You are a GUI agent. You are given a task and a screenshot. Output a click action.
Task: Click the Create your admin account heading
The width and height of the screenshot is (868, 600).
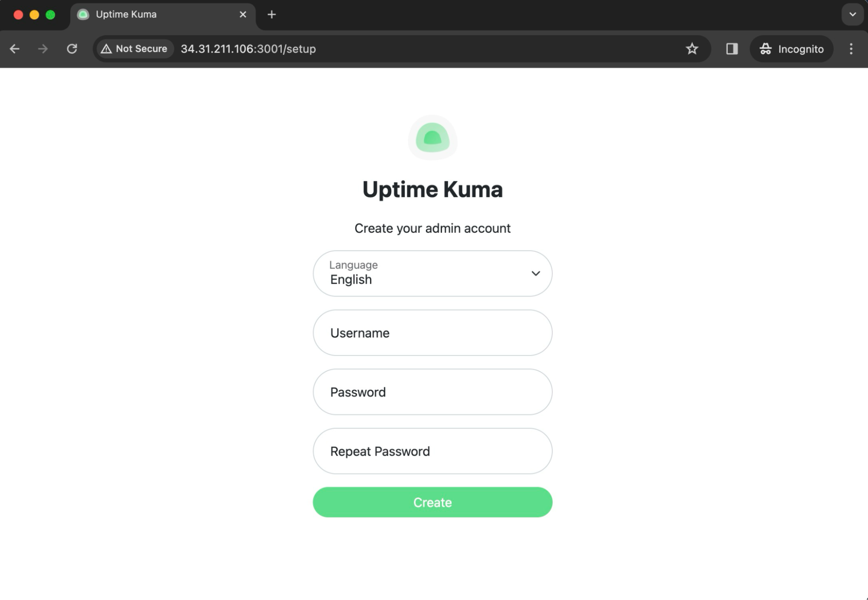click(x=432, y=228)
